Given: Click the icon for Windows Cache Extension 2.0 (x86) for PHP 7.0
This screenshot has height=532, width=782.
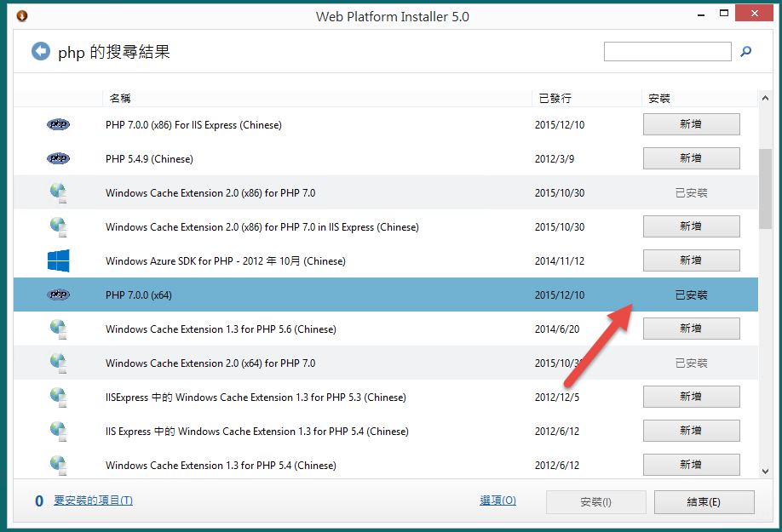Looking at the screenshot, I should pos(58,192).
